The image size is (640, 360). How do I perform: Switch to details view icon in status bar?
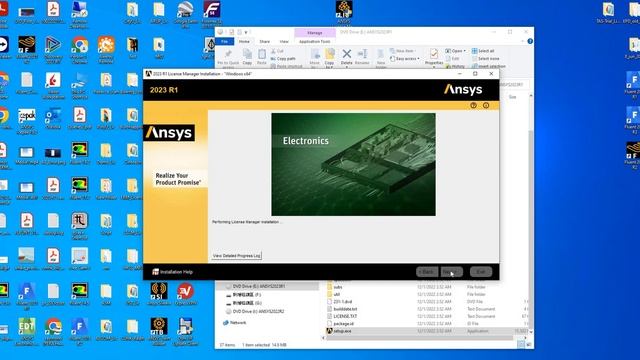[x=521, y=344]
